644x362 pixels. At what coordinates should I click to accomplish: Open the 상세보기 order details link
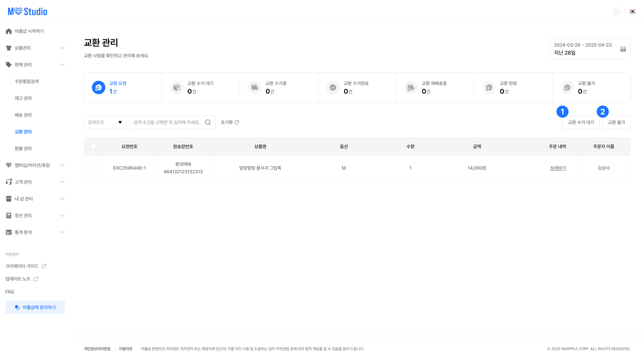558,168
